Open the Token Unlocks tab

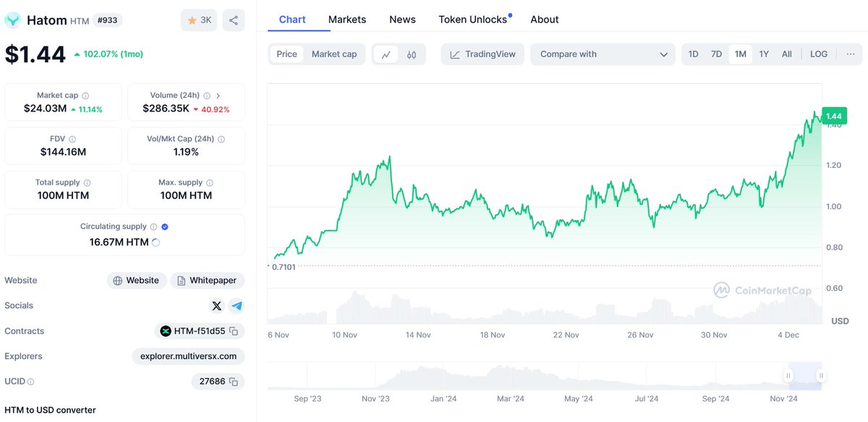(x=473, y=20)
